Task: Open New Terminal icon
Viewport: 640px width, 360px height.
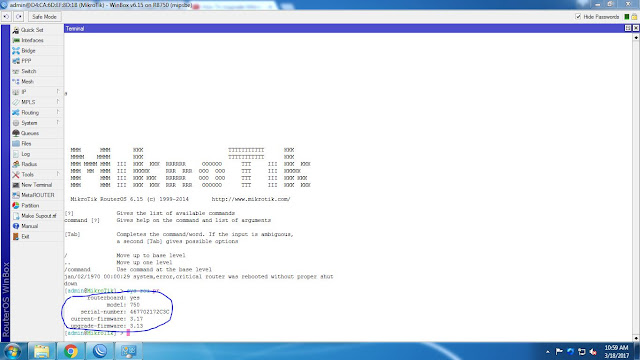Action: tap(16, 185)
